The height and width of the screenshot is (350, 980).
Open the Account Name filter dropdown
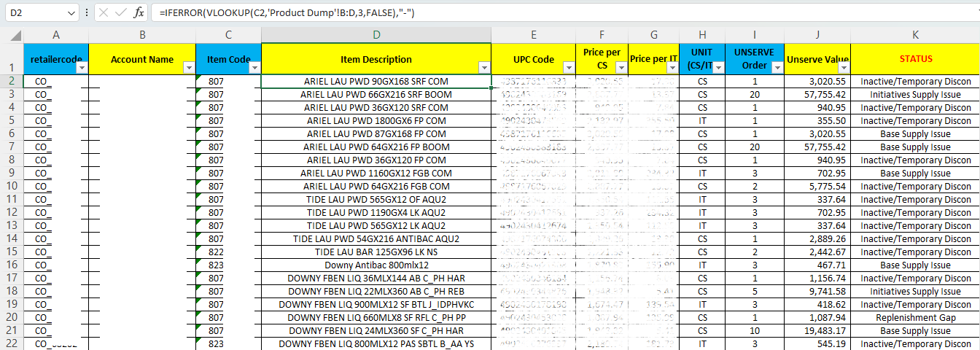(188, 68)
